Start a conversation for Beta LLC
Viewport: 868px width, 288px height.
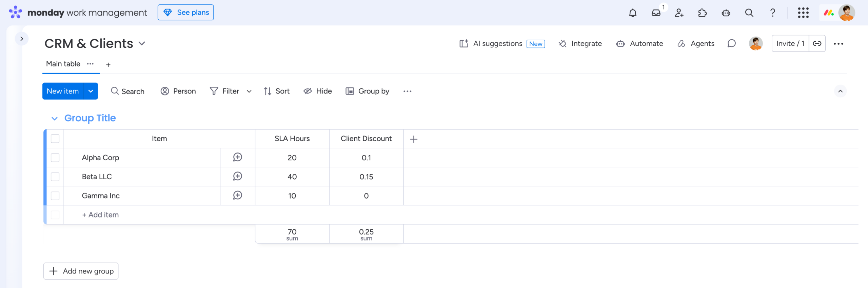pos(238,176)
